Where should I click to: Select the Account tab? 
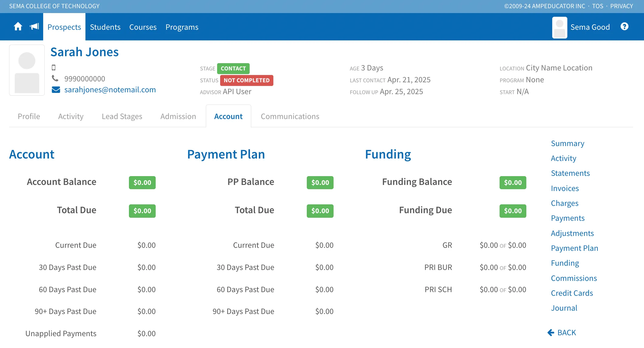(228, 116)
